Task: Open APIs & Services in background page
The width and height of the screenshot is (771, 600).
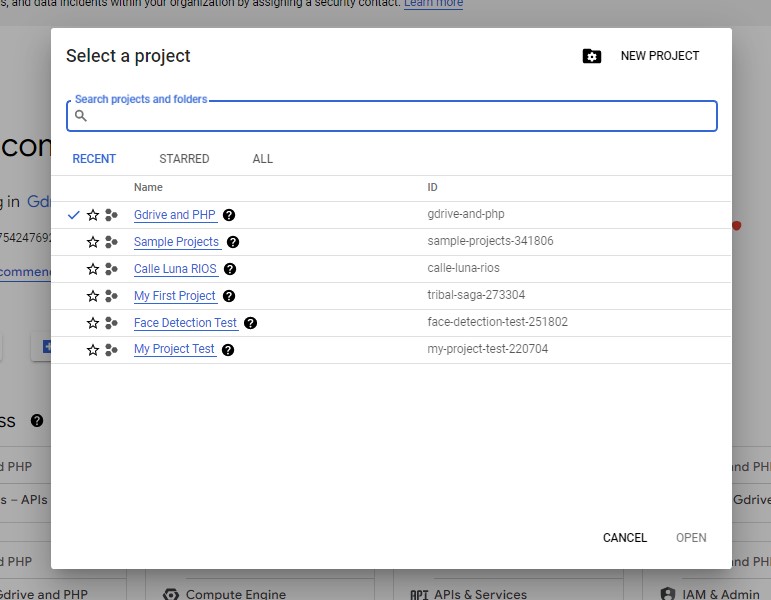Action: pos(480,594)
